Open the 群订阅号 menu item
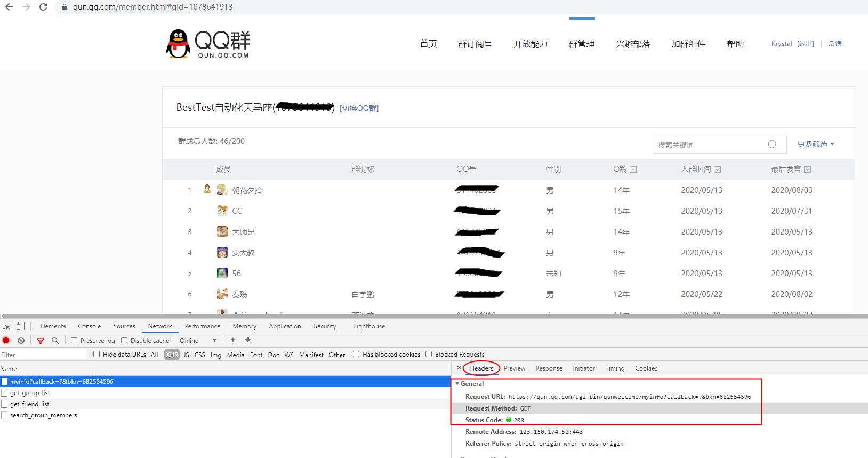The image size is (868, 458). coord(475,44)
